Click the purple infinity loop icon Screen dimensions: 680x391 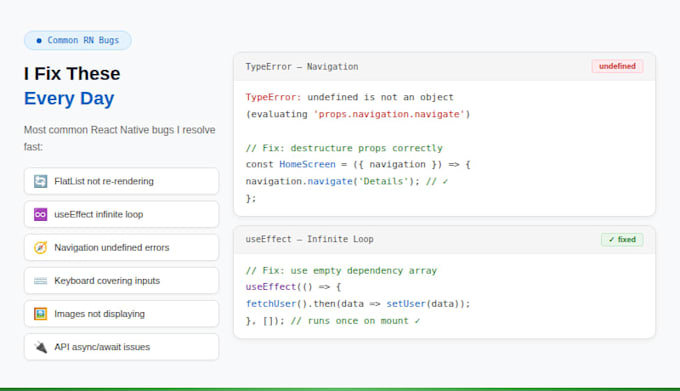coord(40,214)
